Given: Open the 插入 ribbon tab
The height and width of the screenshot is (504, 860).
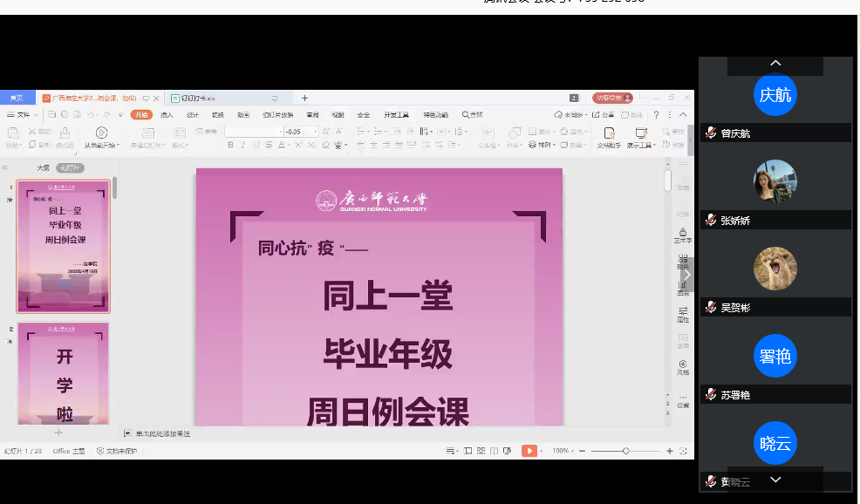Looking at the screenshot, I should click(167, 114).
